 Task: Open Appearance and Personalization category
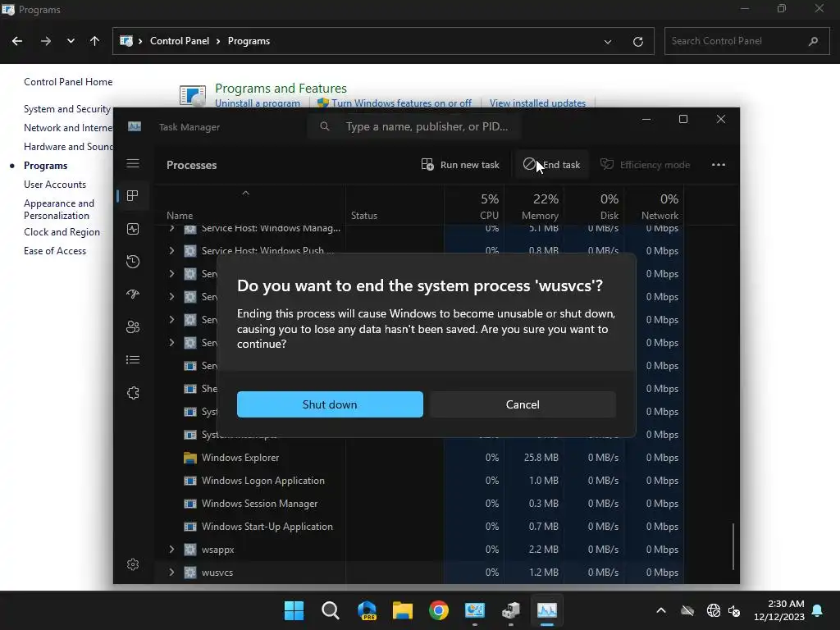coord(59,209)
